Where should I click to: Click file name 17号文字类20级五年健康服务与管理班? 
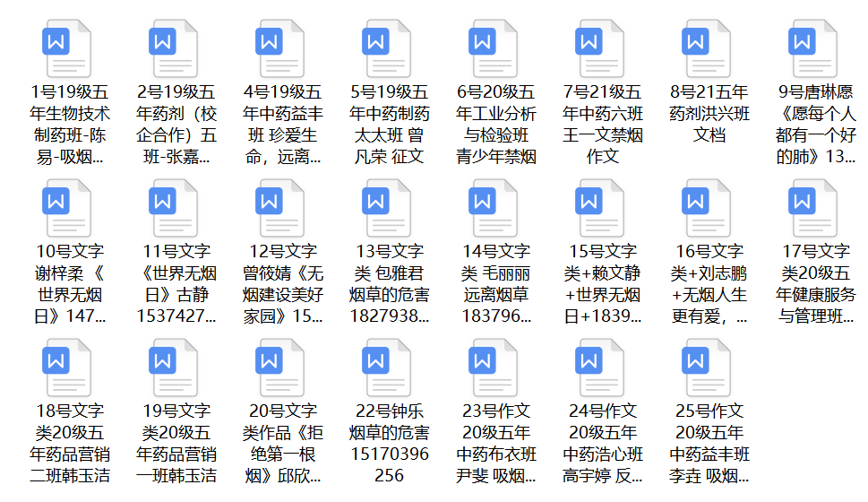(x=816, y=283)
